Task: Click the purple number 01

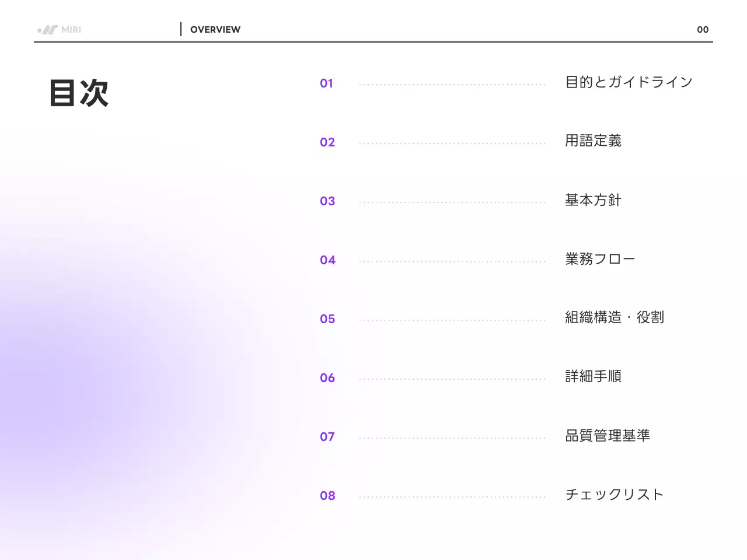Action: [x=326, y=83]
